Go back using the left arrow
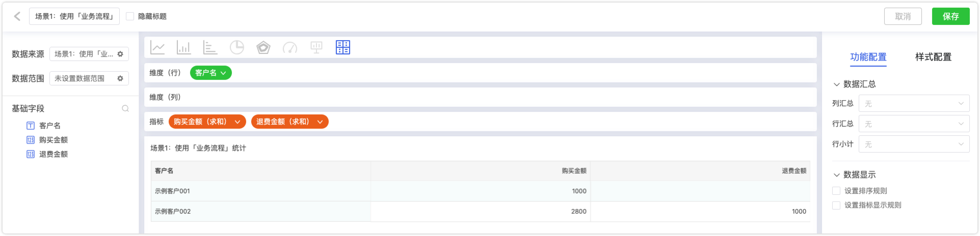 tap(17, 16)
